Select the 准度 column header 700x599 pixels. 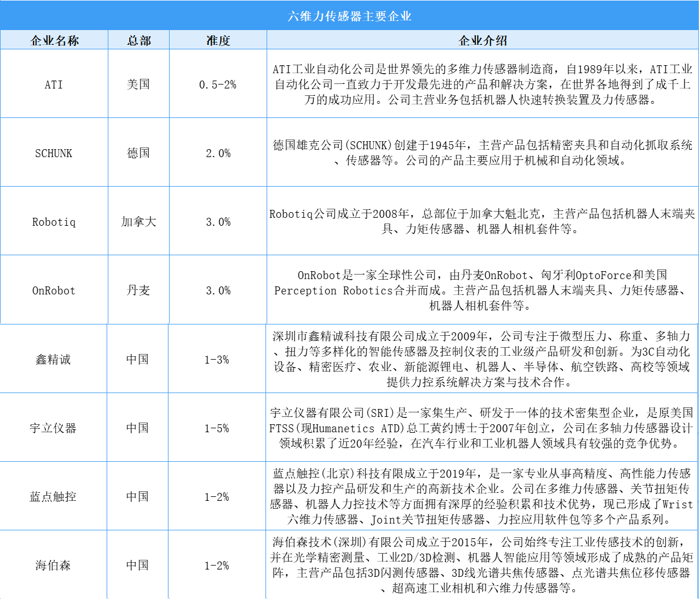click(218, 40)
